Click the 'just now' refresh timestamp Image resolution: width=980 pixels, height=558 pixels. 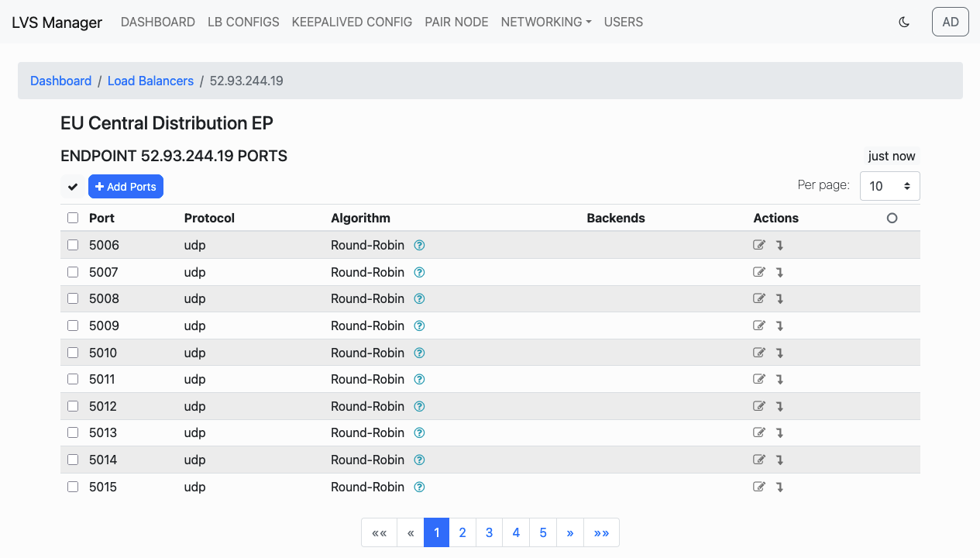(892, 156)
